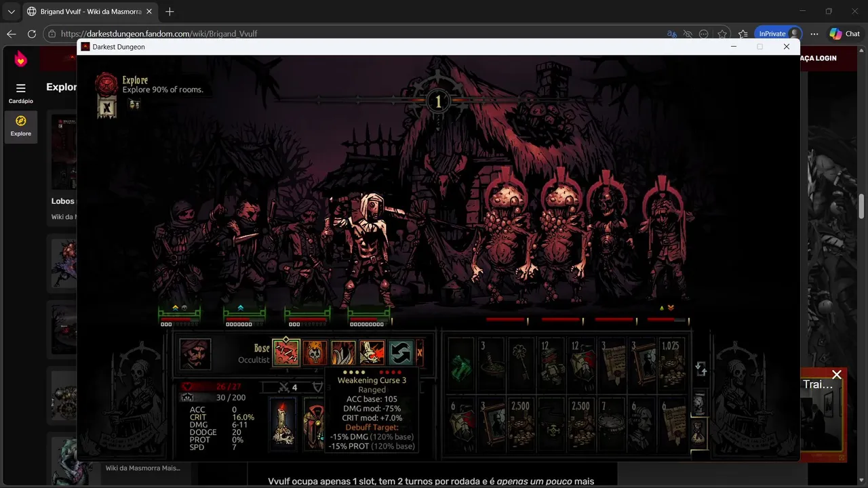Click the translate page icon

[671, 34]
